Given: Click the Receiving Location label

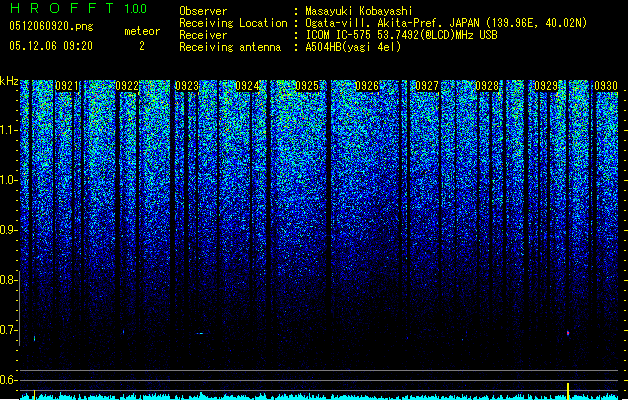Looking at the screenshot, I should point(233,23).
